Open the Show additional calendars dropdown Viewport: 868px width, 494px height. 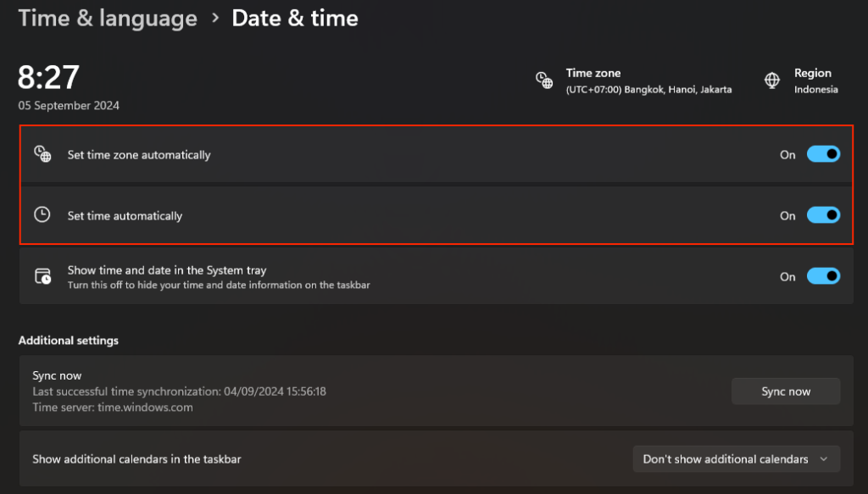click(x=736, y=458)
